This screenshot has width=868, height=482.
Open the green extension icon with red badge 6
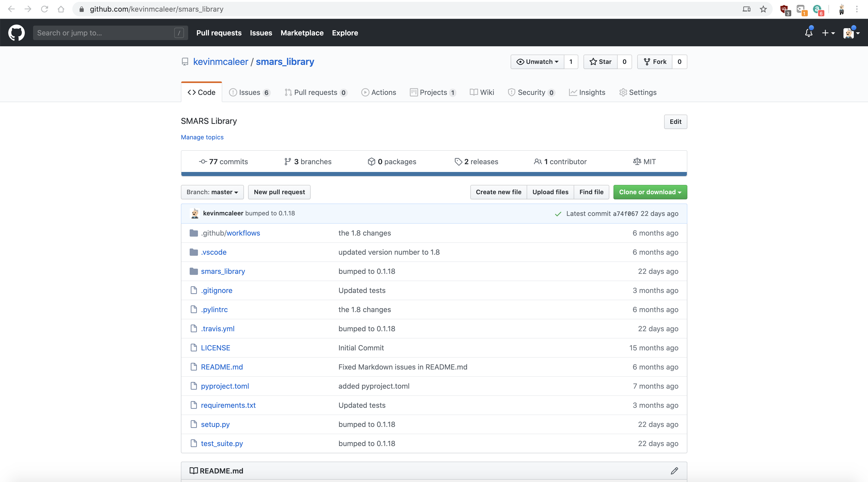tap(818, 10)
